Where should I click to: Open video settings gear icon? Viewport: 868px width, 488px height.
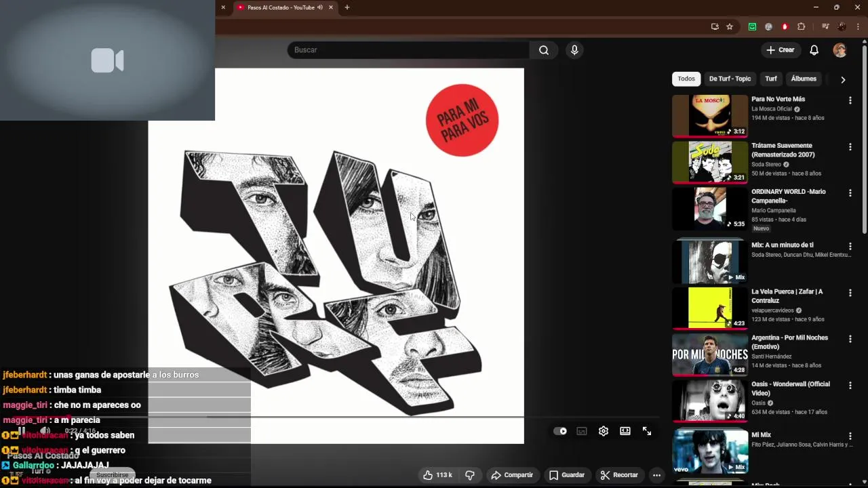point(604,431)
